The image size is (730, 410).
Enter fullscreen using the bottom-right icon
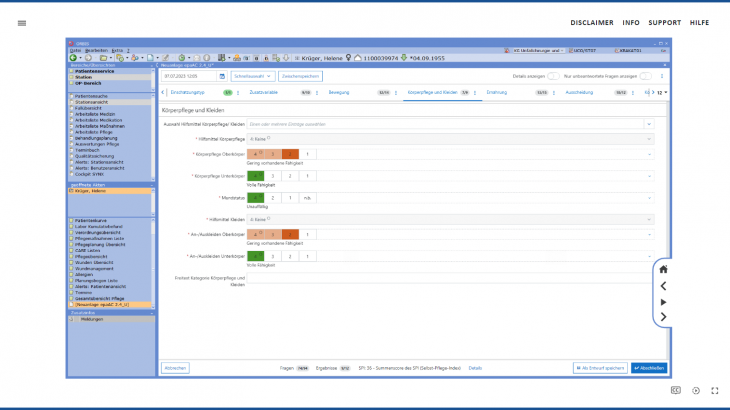click(714, 390)
